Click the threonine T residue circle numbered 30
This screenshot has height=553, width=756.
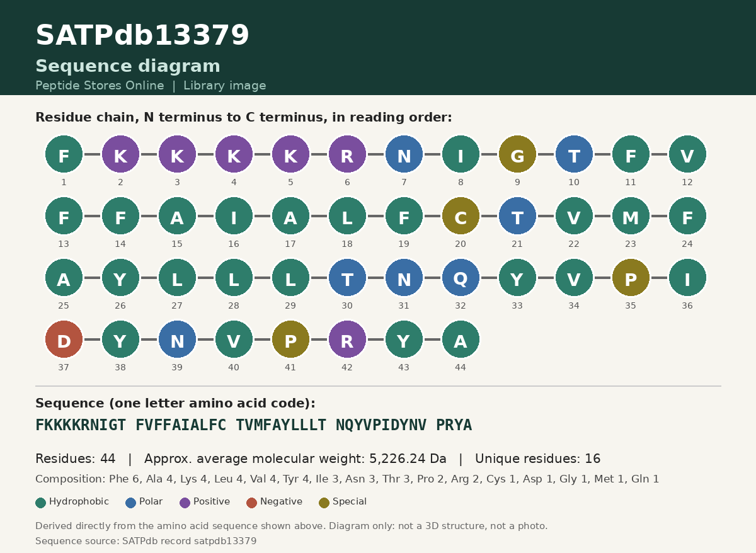click(x=347, y=278)
